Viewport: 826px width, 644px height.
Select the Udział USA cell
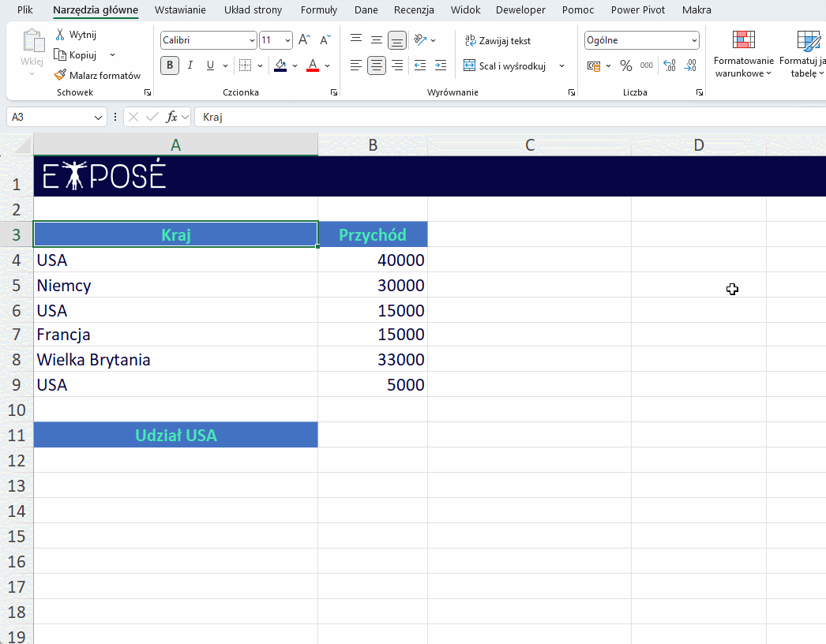tap(175, 435)
